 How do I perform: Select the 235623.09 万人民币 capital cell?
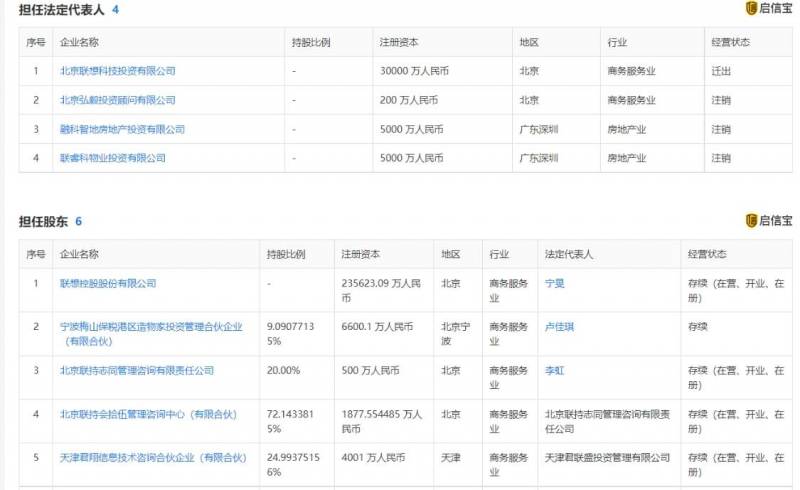pyautogui.click(x=381, y=290)
